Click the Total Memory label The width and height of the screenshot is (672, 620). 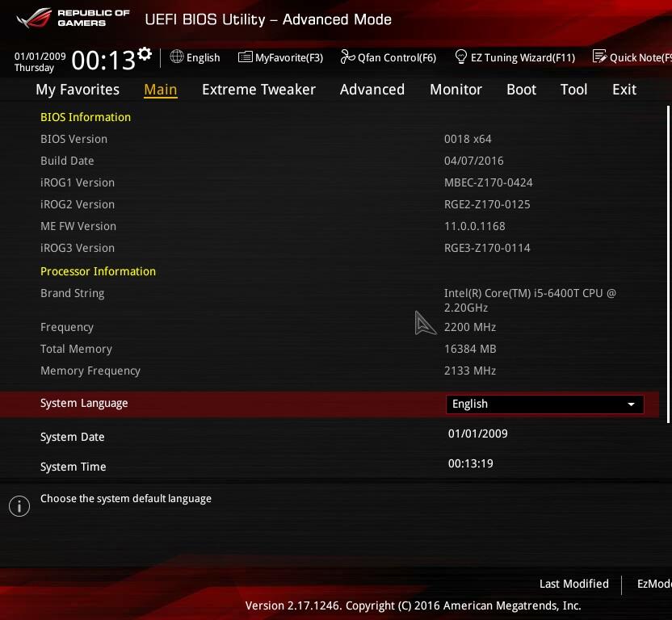76,350
